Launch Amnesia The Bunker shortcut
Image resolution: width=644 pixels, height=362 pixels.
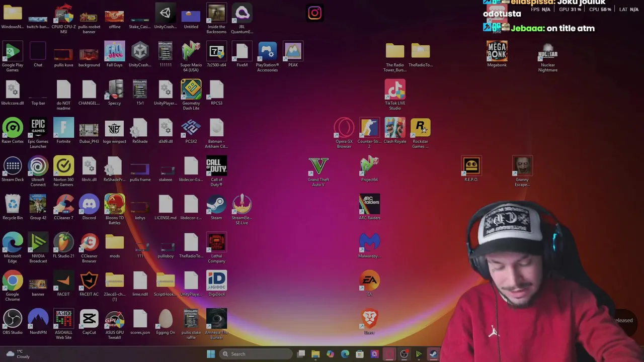[216, 324]
